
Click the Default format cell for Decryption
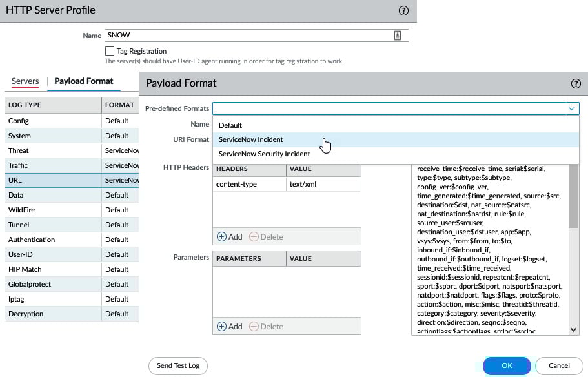click(120, 314)
